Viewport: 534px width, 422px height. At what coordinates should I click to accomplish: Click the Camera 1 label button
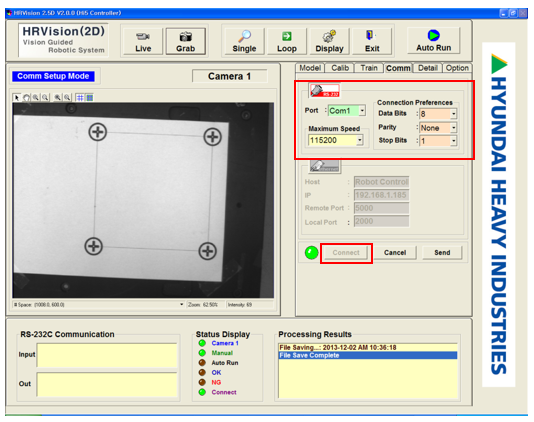tap(230, 76)
